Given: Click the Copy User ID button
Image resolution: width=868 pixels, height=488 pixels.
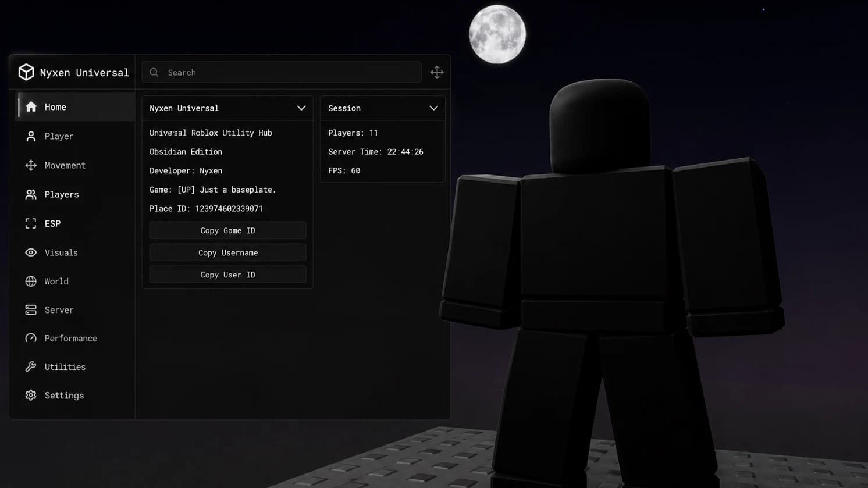Looking at the screenshot, I should point(227,275).
